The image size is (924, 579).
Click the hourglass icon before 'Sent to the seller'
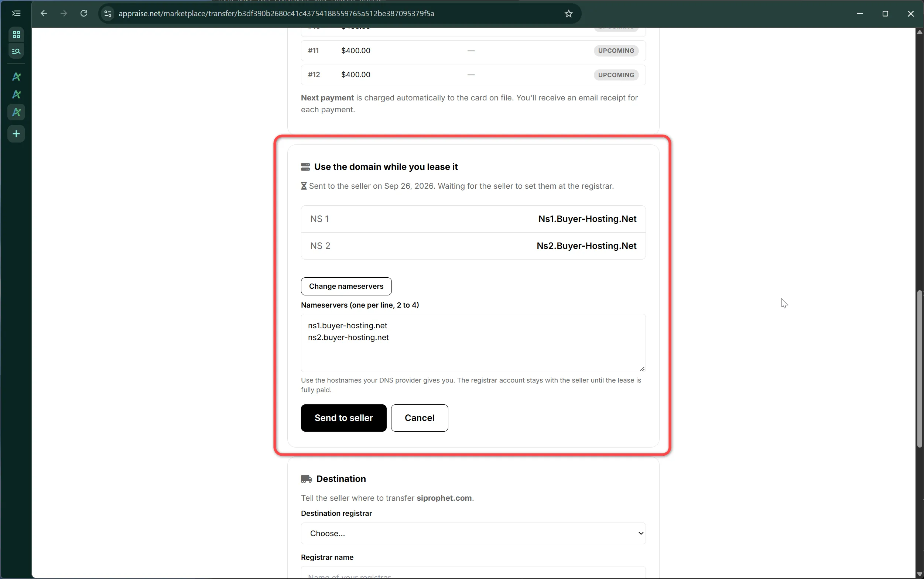coord(304,186)
